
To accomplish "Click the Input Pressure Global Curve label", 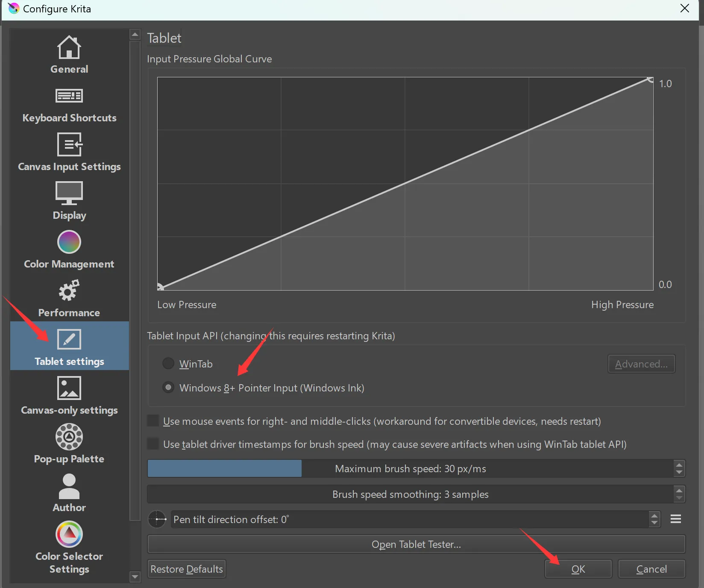I will click(x=209, y=59).
